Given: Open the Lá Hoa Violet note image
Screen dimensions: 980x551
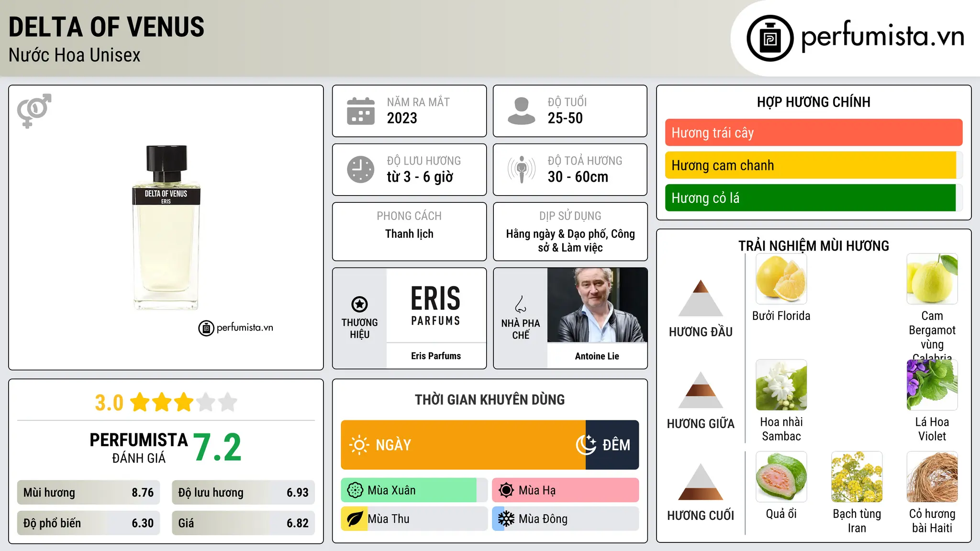Looking at the screenshot, I should 932,385.
